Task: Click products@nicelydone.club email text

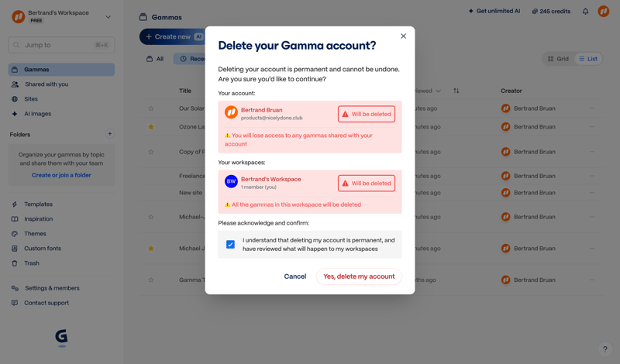Action: click(272, 118)
